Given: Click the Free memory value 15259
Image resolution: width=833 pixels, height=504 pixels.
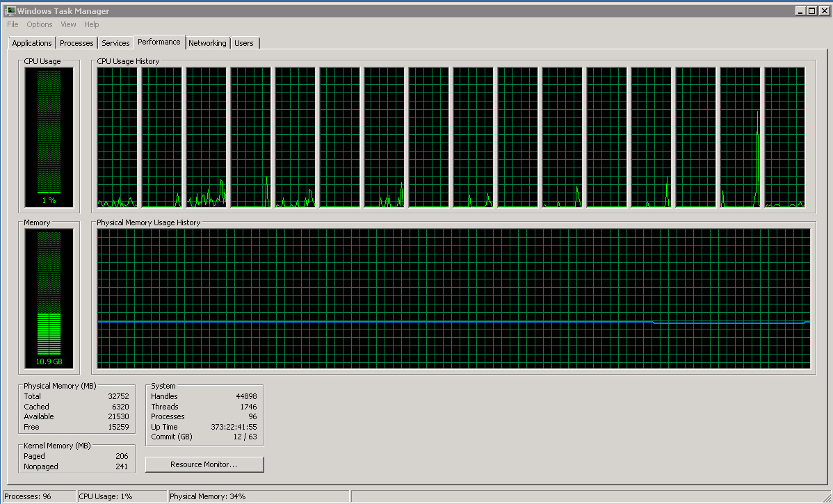Looking at the screenshot, I should click(118, 427).
